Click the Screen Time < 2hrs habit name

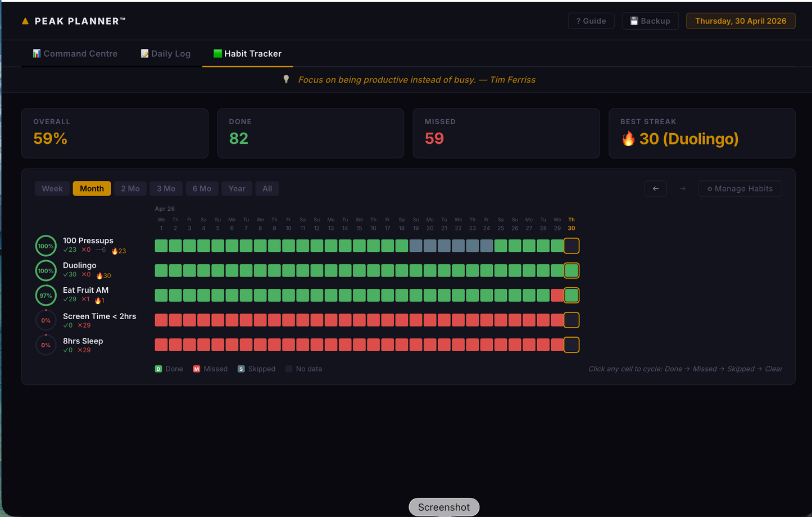tap(99, 316)
